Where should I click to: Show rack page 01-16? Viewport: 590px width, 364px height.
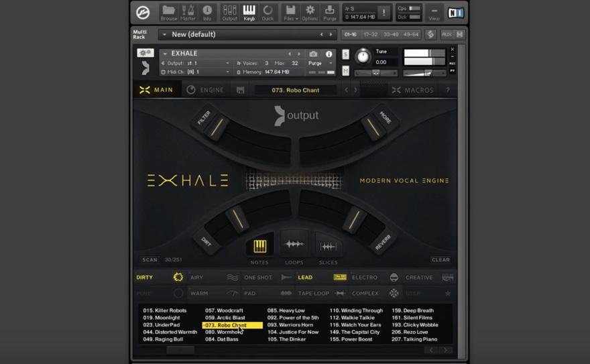(350, 35)
